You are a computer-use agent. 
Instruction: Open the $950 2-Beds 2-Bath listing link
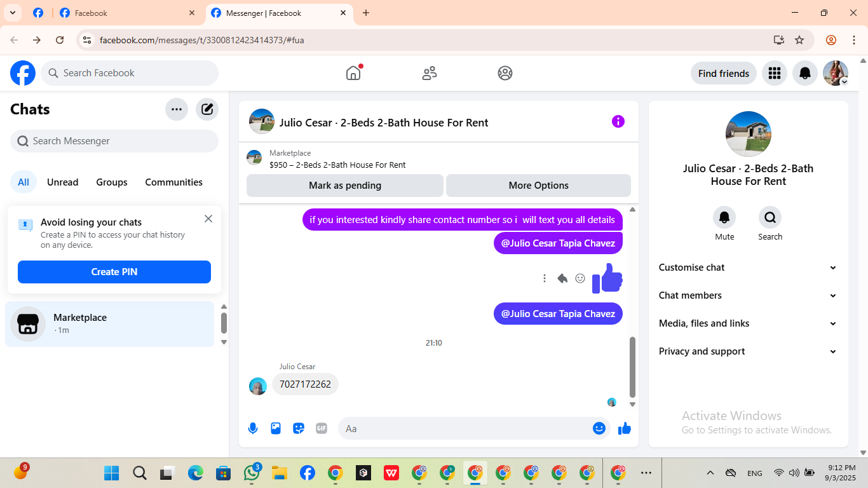tap(337, 165)
